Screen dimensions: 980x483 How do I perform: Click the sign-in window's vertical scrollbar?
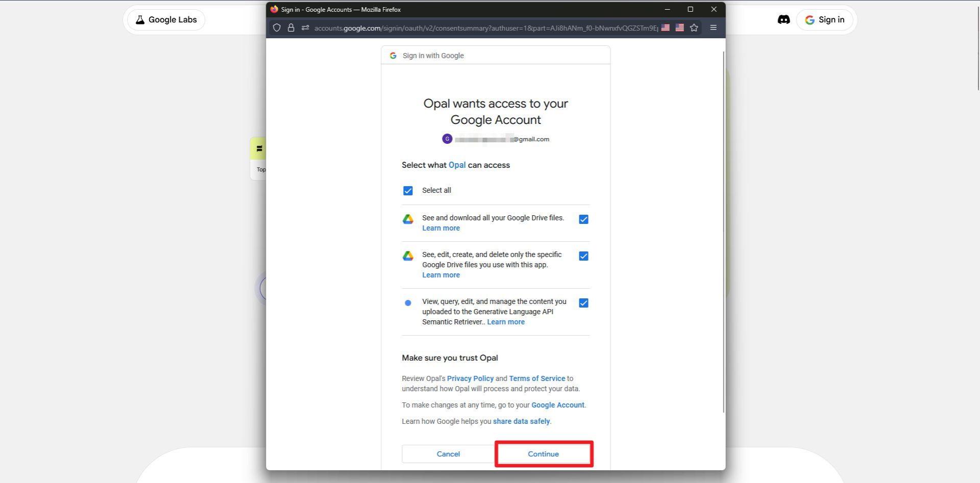pos(723,232)
